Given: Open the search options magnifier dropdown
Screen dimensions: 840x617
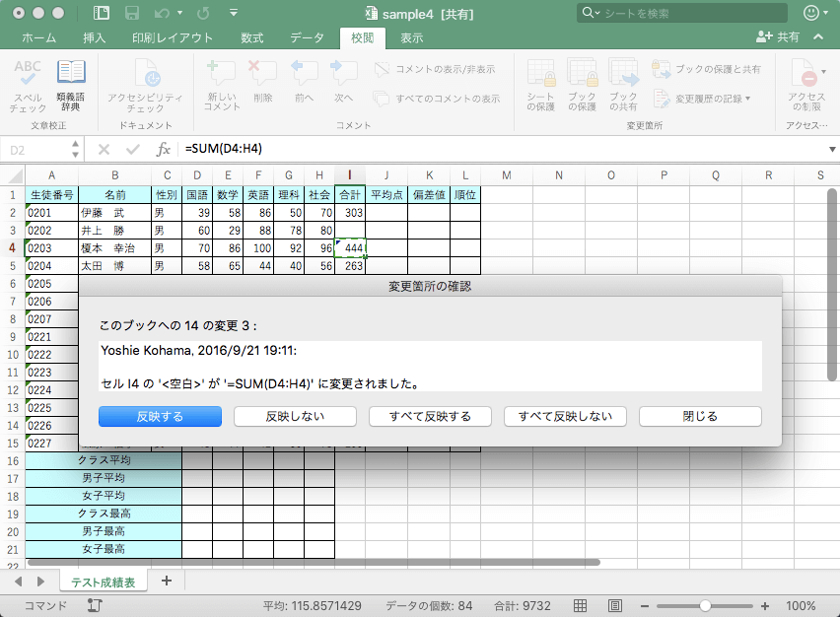Looking at the screenshot, I should [x=591, y=13].
